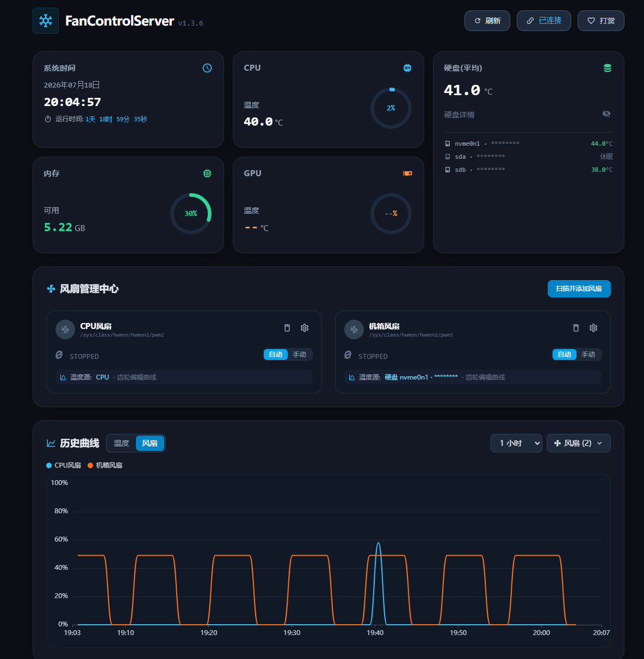
Task: Click the blue CPU风扇 legend swatch
Action: [49, 465]
